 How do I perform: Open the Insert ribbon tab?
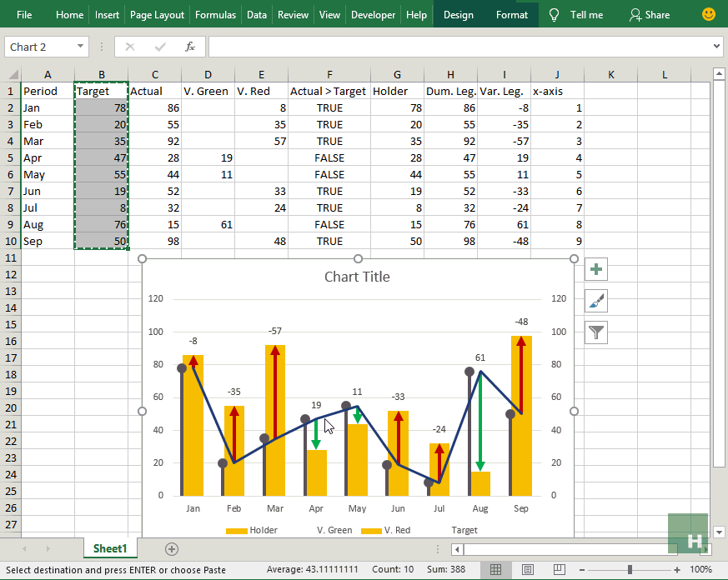coord(107,15)
